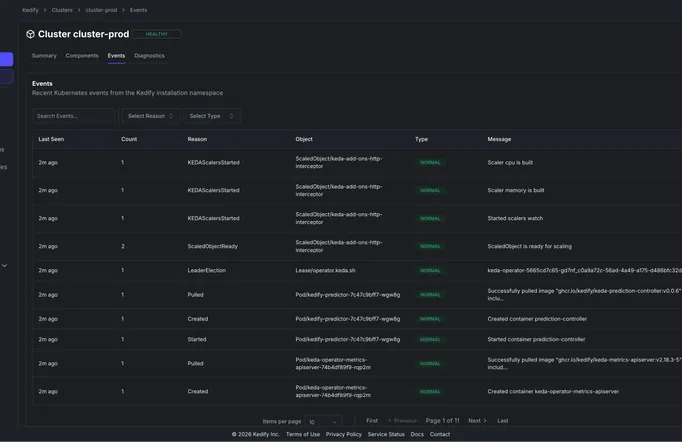Open the items per page dropdown
Screen dimensions: 682x442
pyautogui.click(x=323, y=422)
